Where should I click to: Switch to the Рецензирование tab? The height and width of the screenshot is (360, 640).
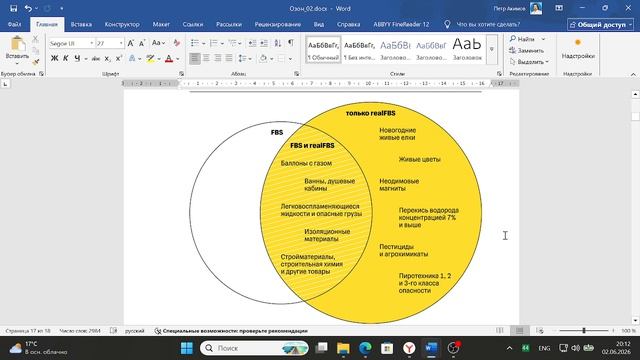click(278, 24)
